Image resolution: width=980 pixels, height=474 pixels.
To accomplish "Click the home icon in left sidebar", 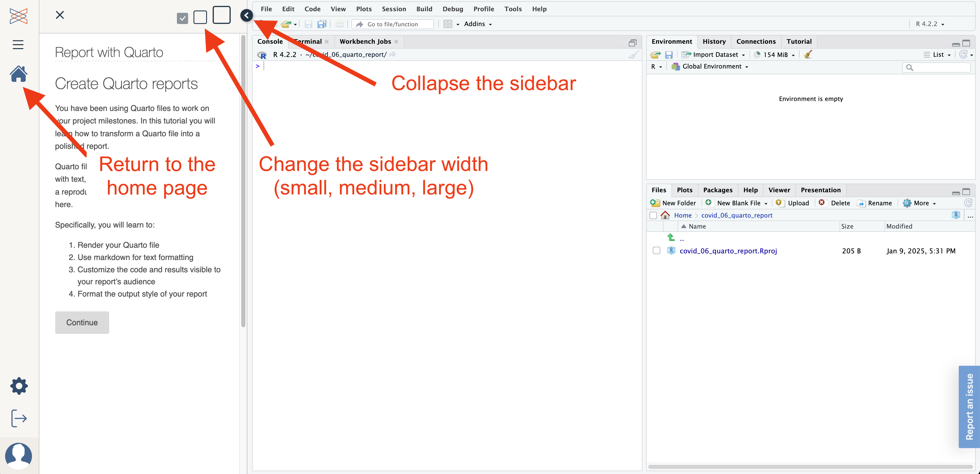I will tap(18, 74).
